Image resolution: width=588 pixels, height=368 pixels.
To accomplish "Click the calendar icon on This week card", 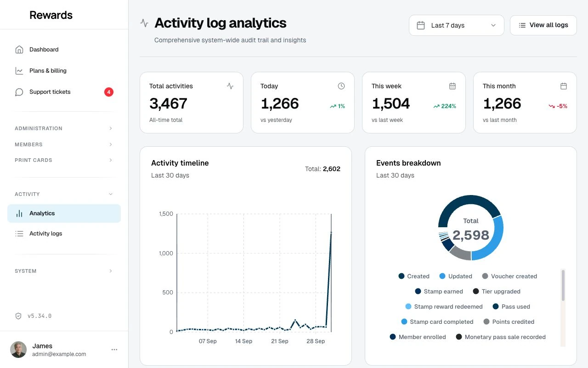I will (452, 86).
